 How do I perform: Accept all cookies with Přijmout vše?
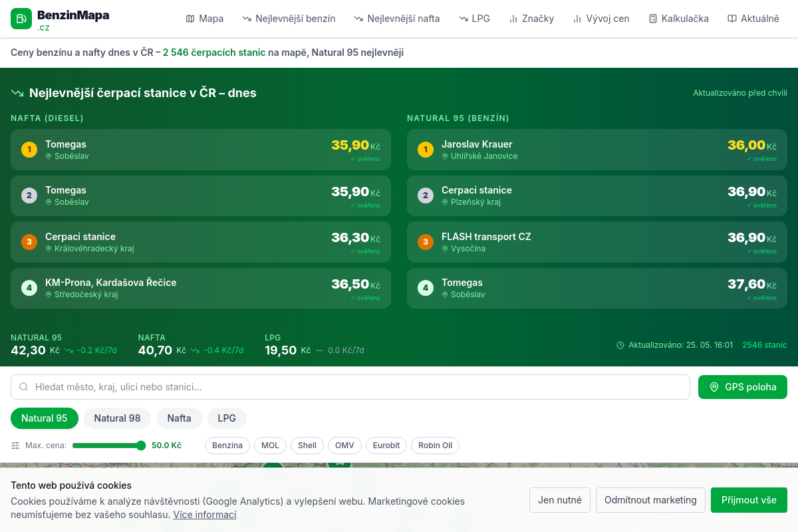(x=749, y=500)
